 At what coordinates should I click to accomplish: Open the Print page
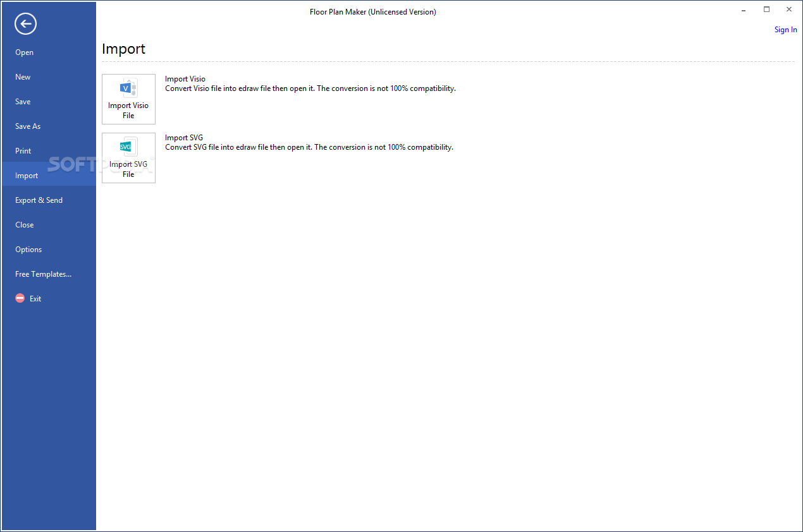pyautogui.click(x=49, y=151)
